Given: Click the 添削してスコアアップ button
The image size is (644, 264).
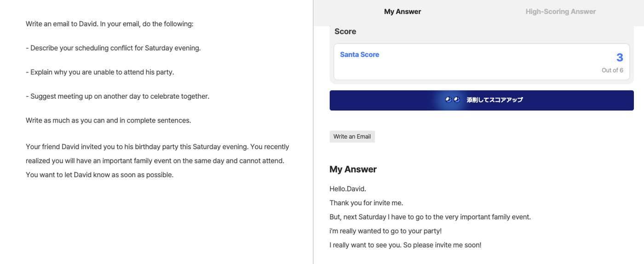Looking at the screenshot, I should [482, 100].
